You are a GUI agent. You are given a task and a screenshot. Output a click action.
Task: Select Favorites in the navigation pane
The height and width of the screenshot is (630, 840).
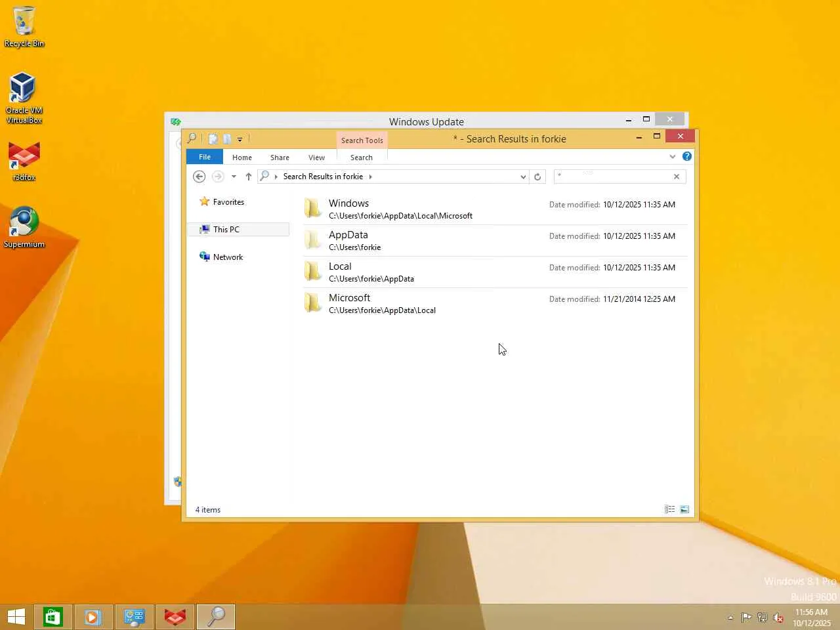pyautogui.click(x=228, y=202)
